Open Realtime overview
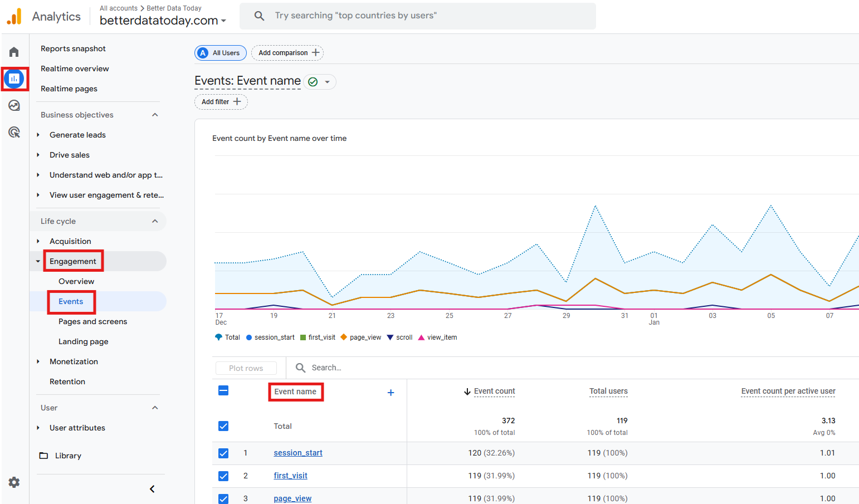Screen dimensions: 859x504 click(x=75, y=68)
